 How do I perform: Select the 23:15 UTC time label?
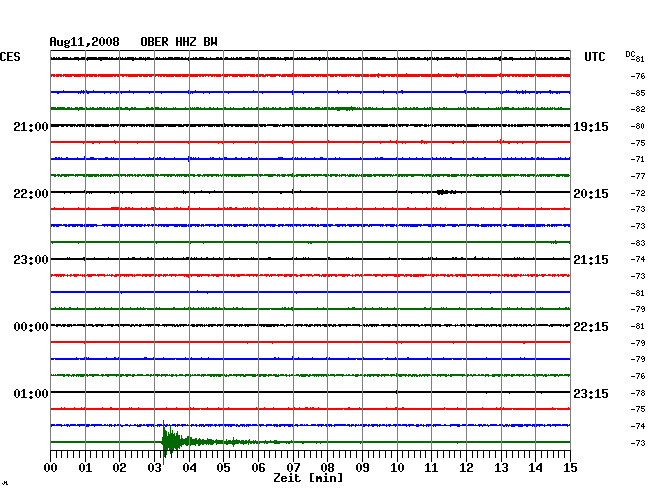click(x=591, y=393)
